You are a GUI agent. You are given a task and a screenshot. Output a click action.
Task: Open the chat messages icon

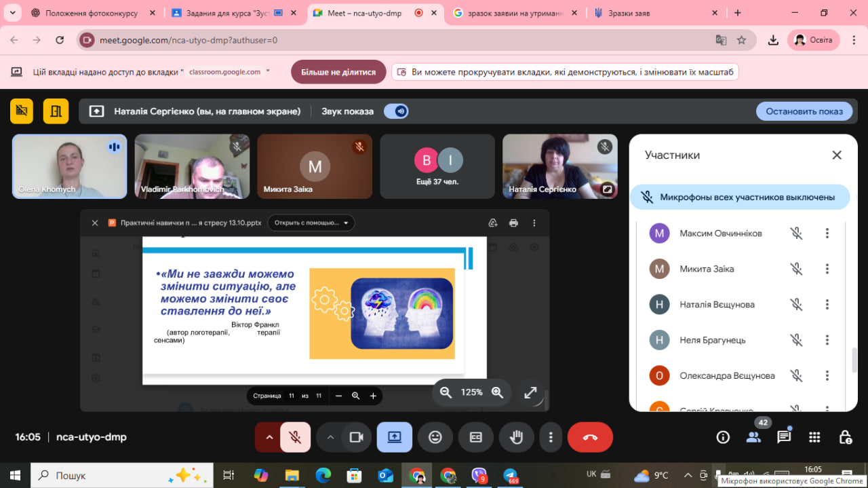784,437
